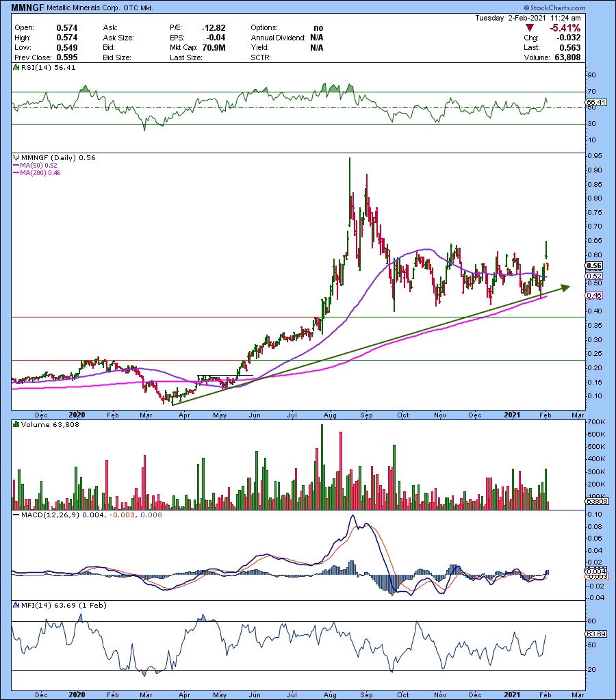Click the Mkt Cap value 70.9M

(214, 48)
